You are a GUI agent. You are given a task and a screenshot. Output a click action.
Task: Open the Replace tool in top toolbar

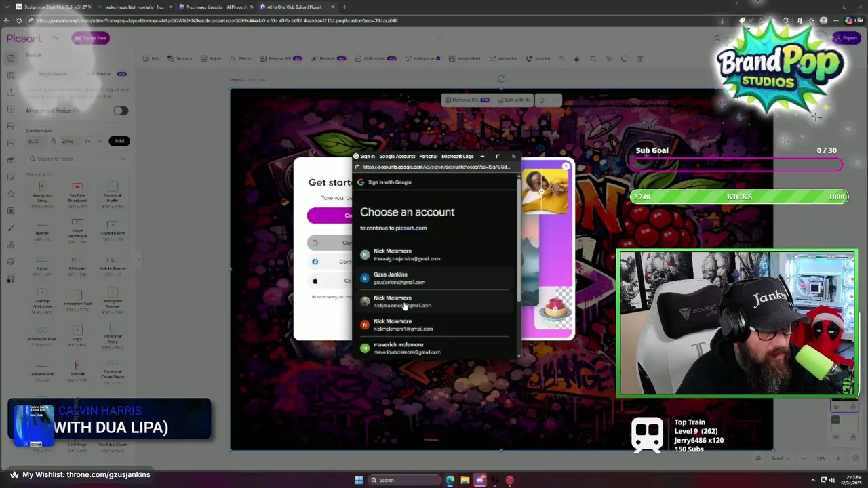coord(180,58)
